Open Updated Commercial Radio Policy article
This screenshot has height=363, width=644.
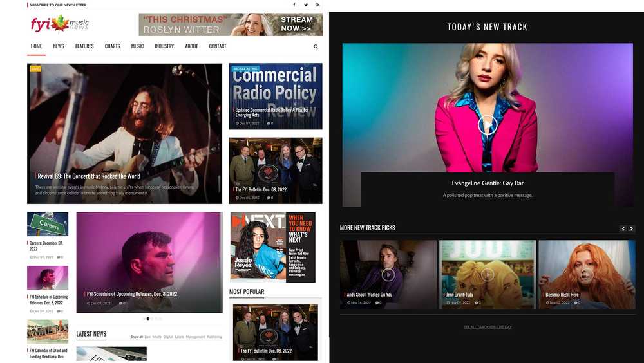tap(272, 113)
